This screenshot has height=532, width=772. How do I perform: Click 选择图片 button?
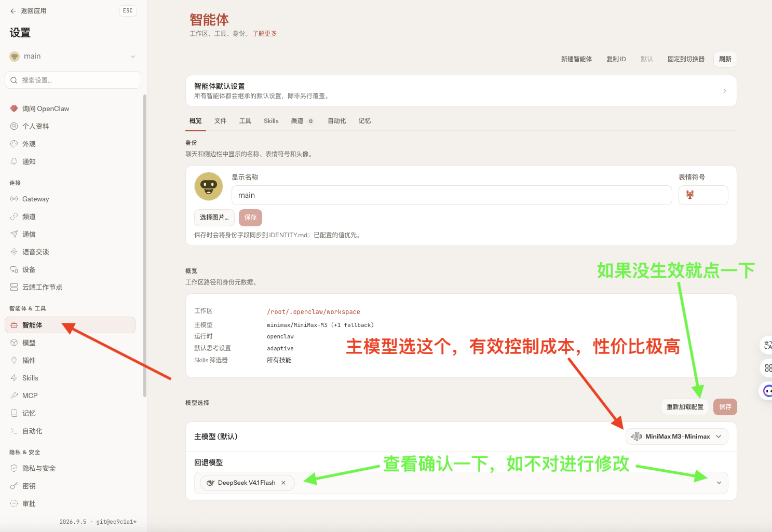(x=214, y=217)
